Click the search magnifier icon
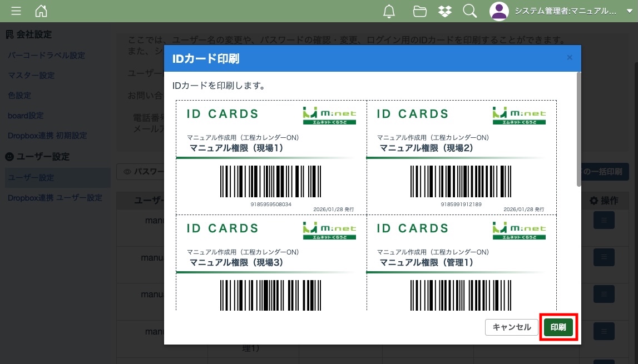 (x=470, y=11)
